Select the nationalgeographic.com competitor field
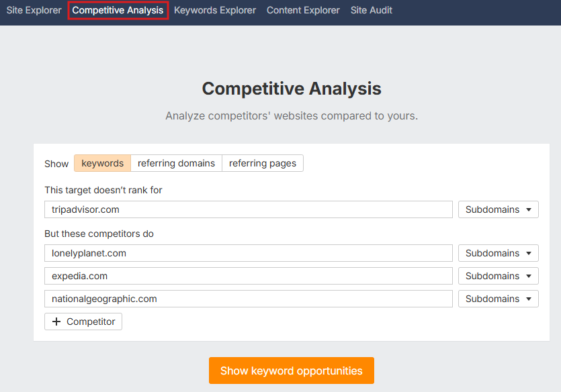This screenshot has height=392, width=561. click(249, 299)
